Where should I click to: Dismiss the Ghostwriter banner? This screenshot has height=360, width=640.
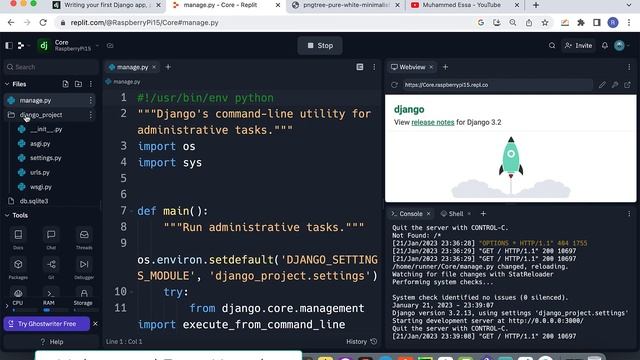95,324
